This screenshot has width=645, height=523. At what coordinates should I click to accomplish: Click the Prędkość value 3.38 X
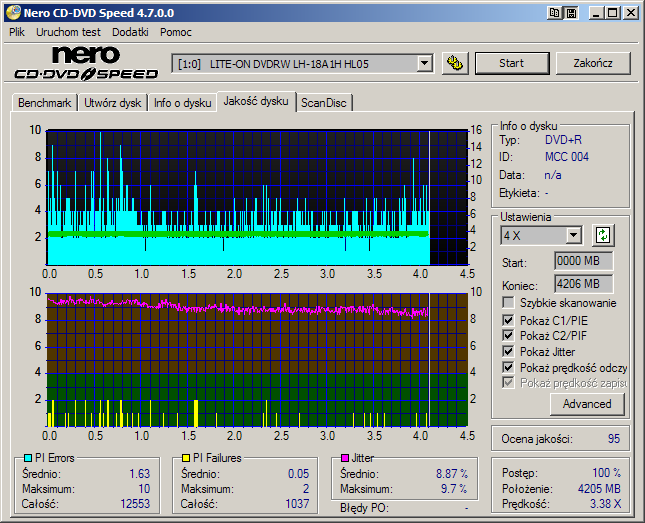tap(606, 504)
